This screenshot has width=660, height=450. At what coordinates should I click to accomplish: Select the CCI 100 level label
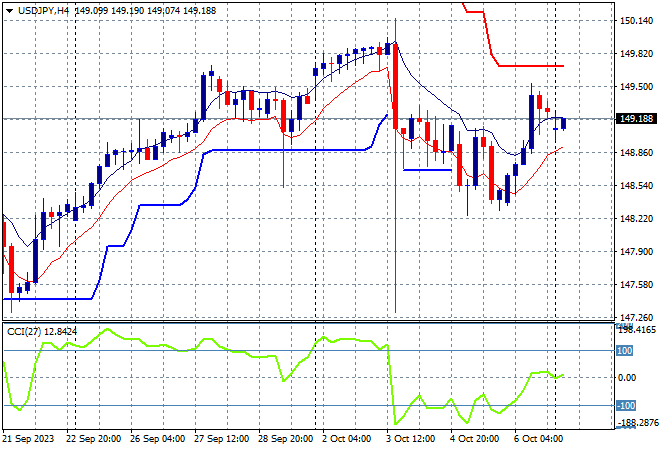625,351
